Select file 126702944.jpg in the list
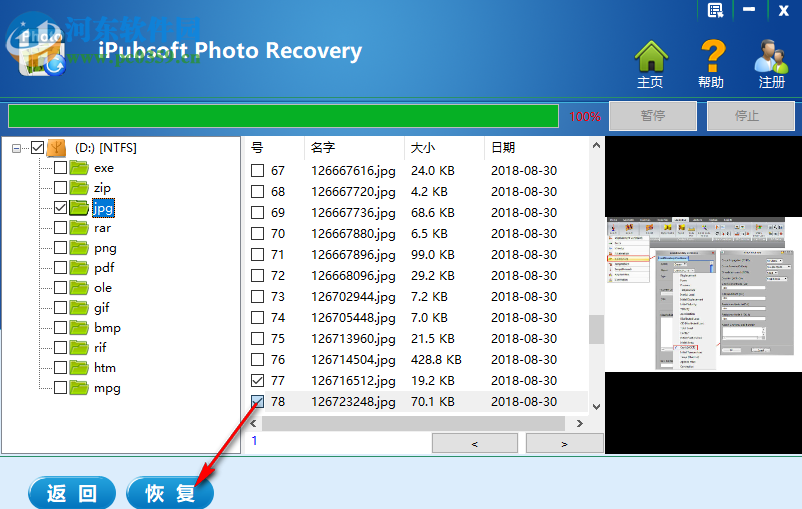802x509 pixels. (x=353, y=297)
